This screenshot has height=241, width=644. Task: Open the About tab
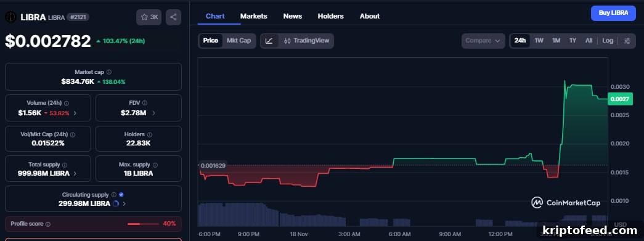point(370,17)
